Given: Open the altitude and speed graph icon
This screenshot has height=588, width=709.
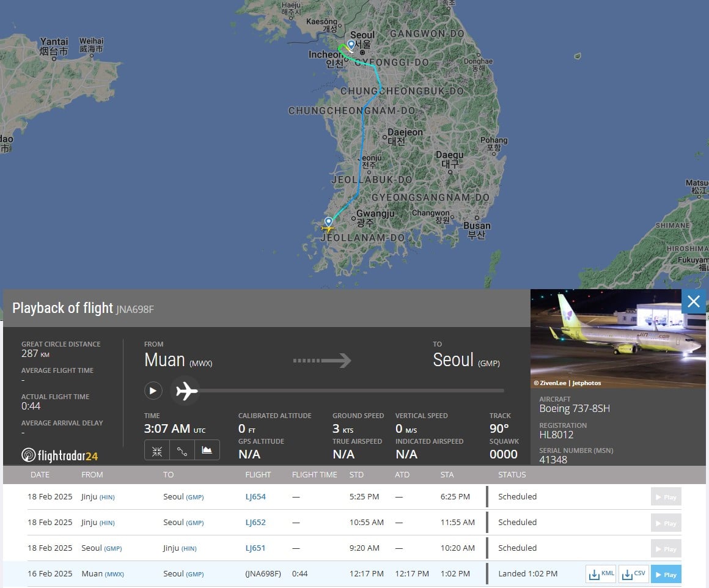Looking at the screenshot, I should click(x=207, y=450).
